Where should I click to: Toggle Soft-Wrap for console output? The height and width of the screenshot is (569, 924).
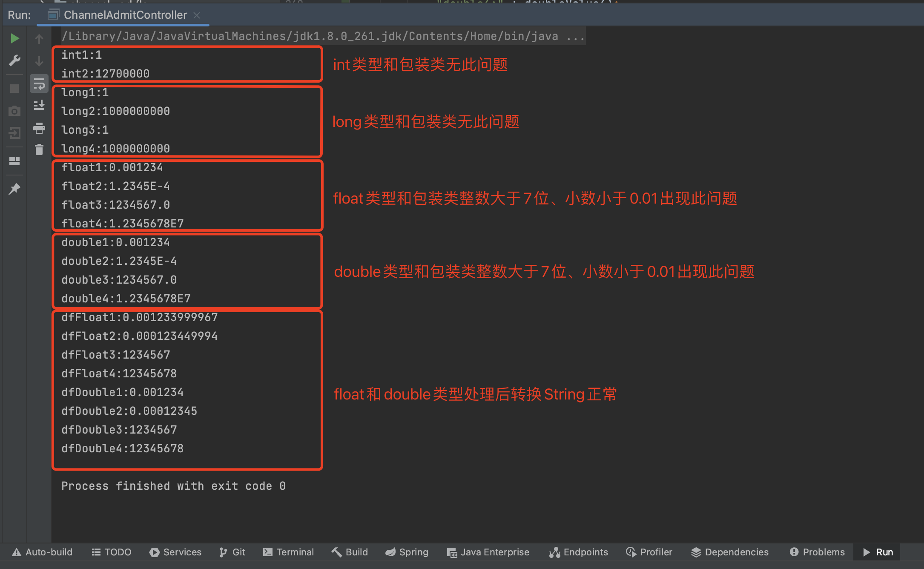click(39, 84)
